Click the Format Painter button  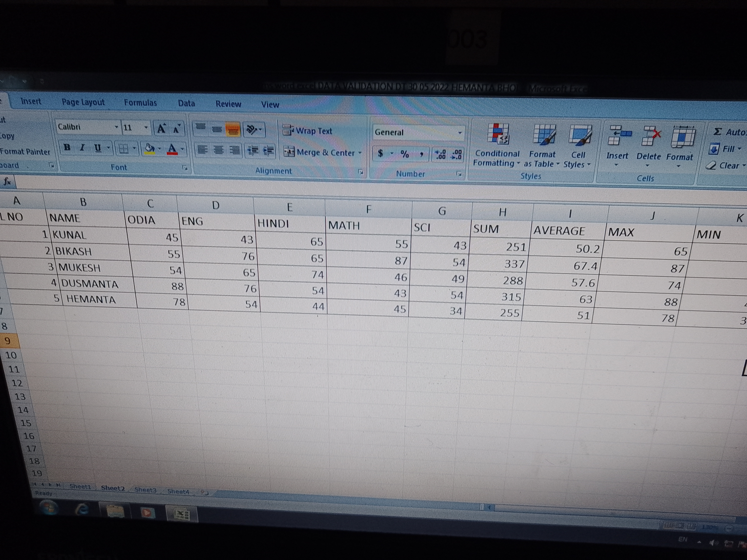pyautogui.click(x=25, y=152)
